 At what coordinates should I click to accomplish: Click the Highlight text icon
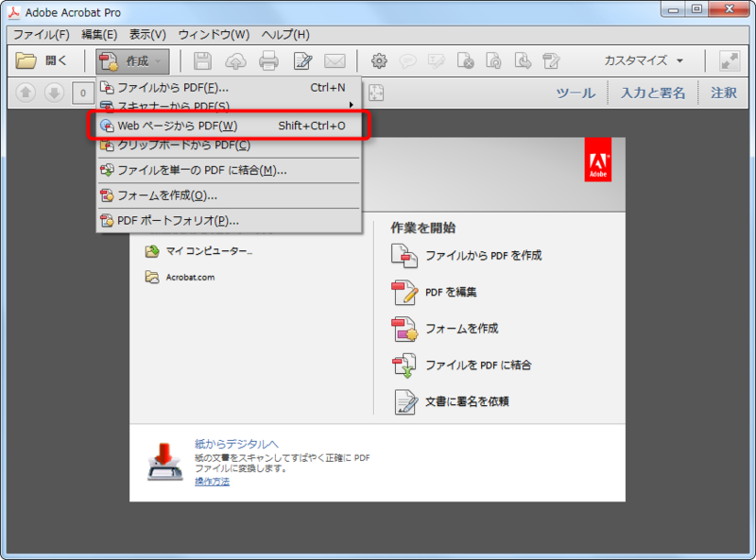(437, 61)
